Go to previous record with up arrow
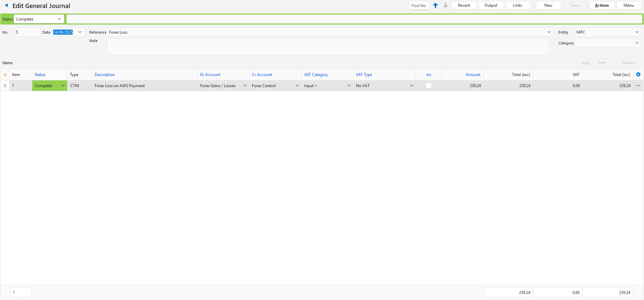The width and height of the screenshot is (644, 300). (x=435, y=5)
